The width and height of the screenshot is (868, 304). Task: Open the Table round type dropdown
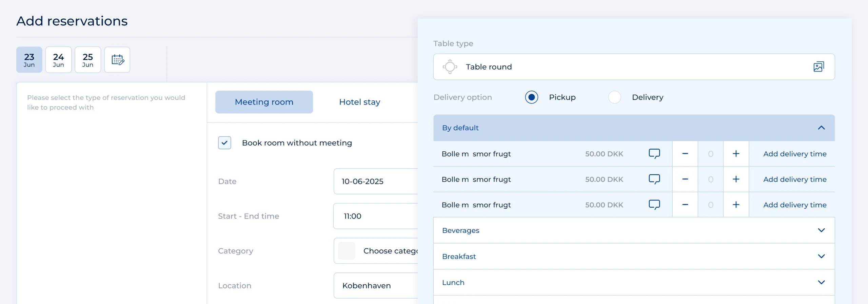coord(634,67)
